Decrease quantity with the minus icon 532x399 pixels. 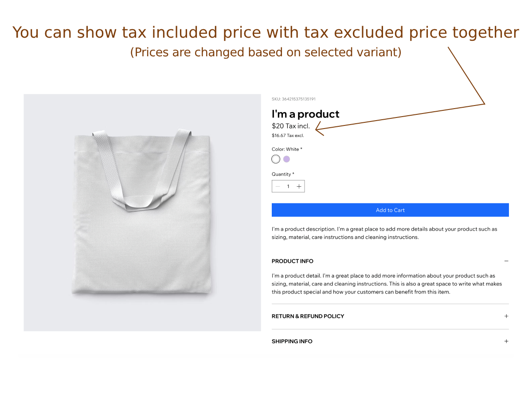278,187
